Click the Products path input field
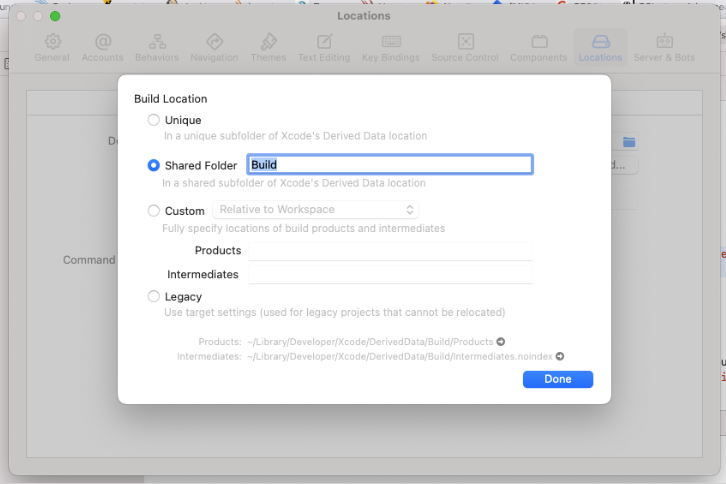 point(390,250)
